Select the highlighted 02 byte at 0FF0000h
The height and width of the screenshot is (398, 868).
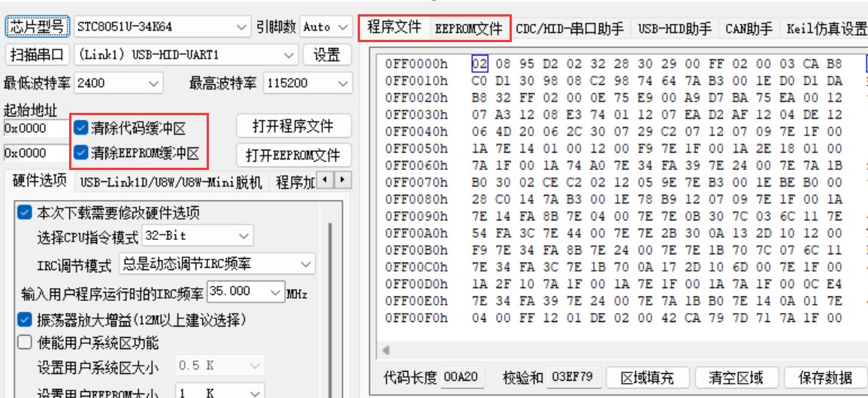coord(479,65)
